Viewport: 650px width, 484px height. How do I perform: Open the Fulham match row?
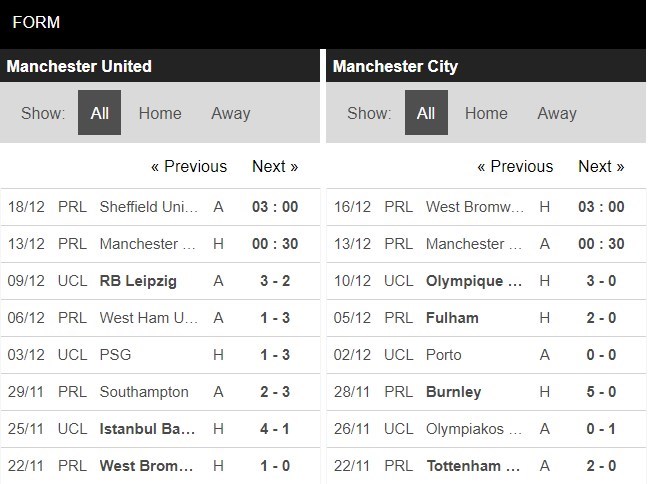(x=452, y=318)
